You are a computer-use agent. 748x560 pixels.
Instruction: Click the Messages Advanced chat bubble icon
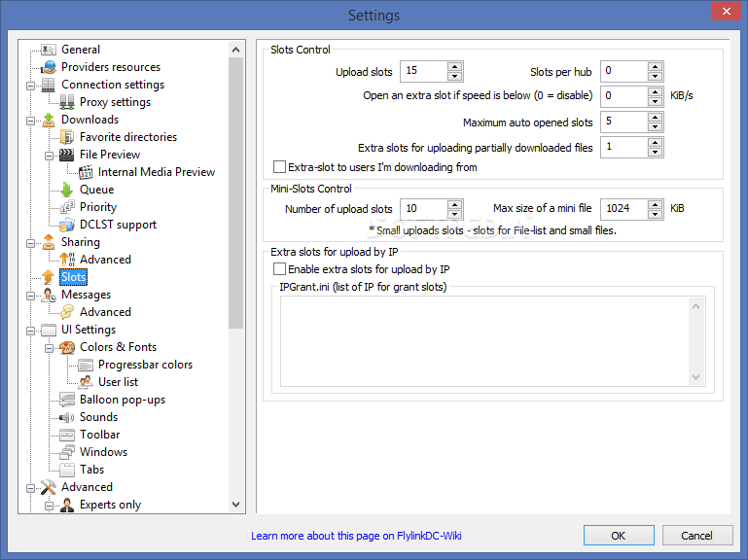tap(67, 312)
